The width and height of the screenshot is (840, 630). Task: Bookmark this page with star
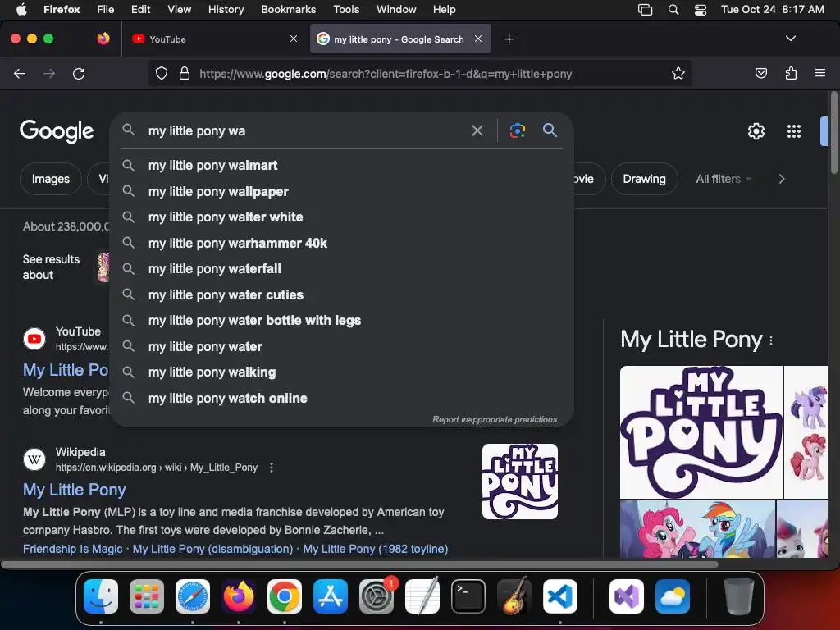pyautogui.click(x=678, y=73)
